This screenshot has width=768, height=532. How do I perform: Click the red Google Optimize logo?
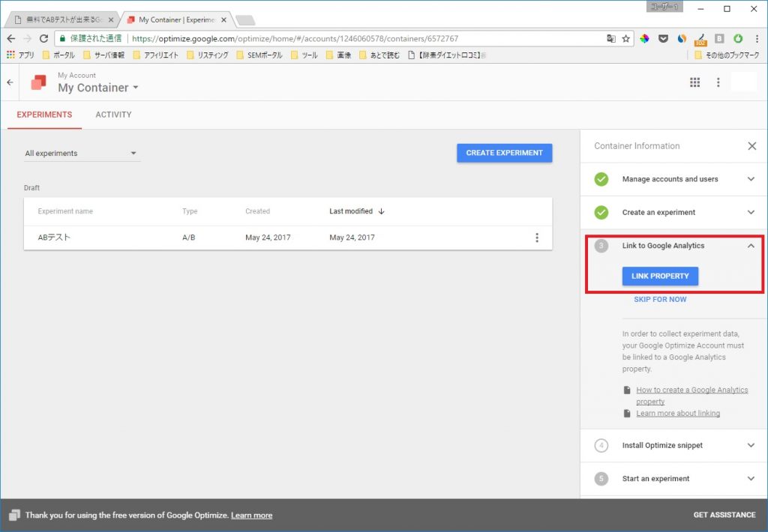click(39, 82)
